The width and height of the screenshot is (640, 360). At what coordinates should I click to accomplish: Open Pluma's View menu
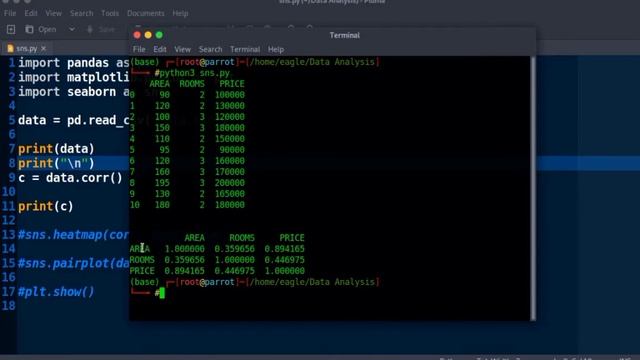53,13
